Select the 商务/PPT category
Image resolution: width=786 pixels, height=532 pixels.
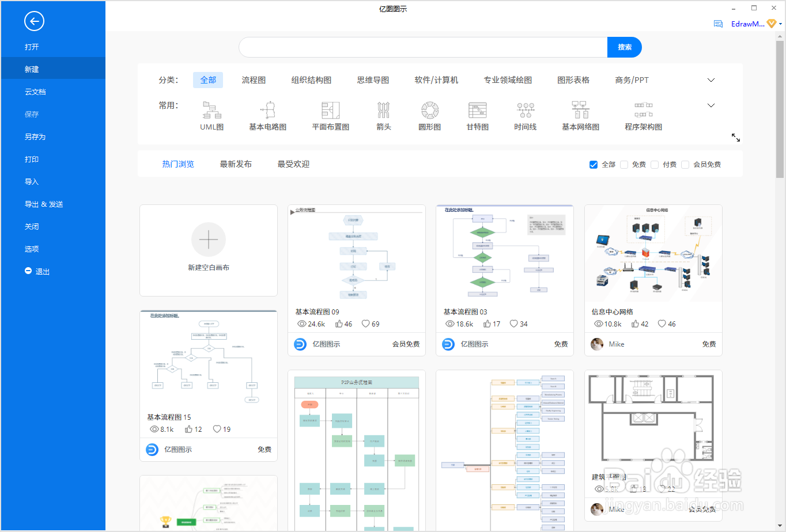pos(632,80)
